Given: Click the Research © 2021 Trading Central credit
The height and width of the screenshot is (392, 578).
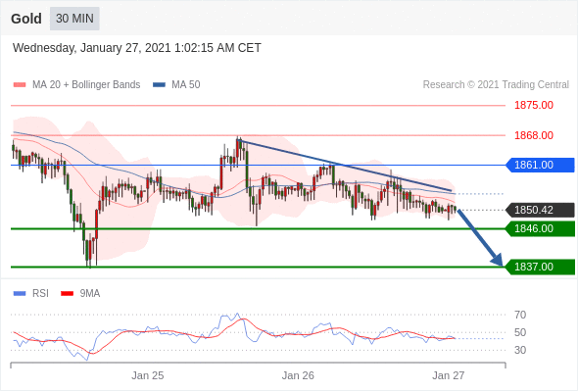Looking at the screenshot, I should click(x=496, y=85).
